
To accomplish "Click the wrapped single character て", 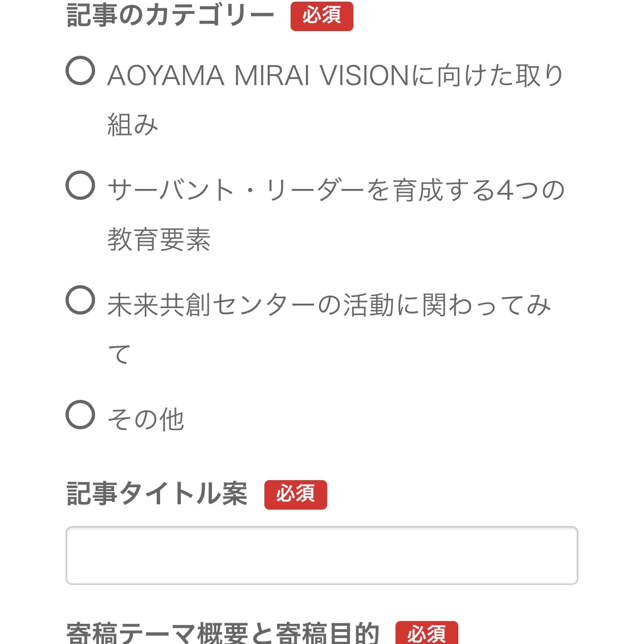I will tap(119, 354).
